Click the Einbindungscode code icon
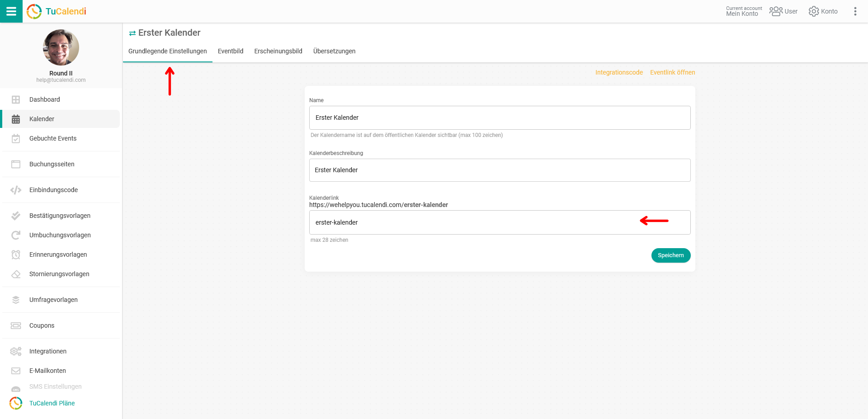Screen dimensions: 868x419 [16, 190]
